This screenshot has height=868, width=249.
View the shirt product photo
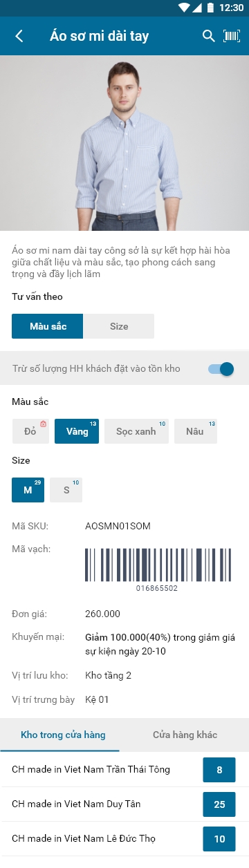coord(124,142)
